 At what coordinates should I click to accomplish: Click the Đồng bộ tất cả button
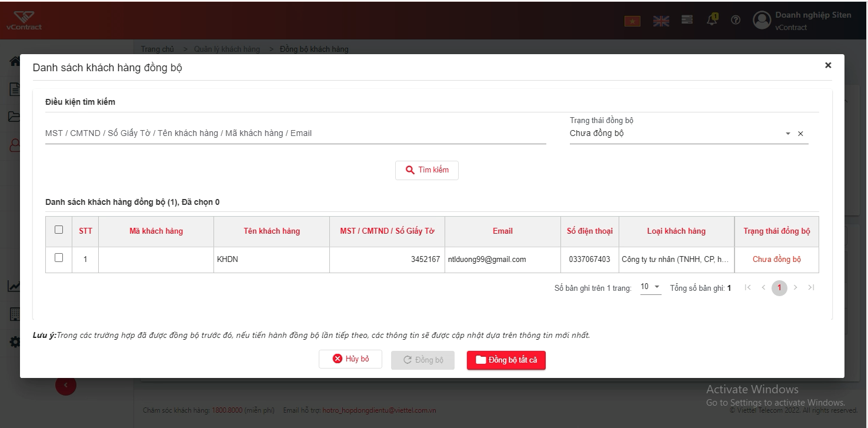point(506,360)
